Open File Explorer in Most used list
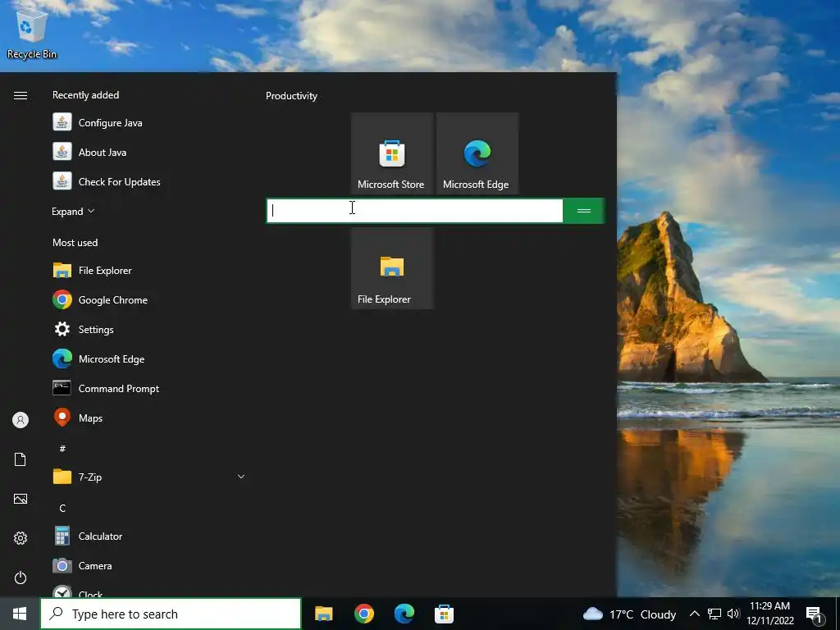The height and width of the screenshot is (630, 840). (x=150, y=271)
